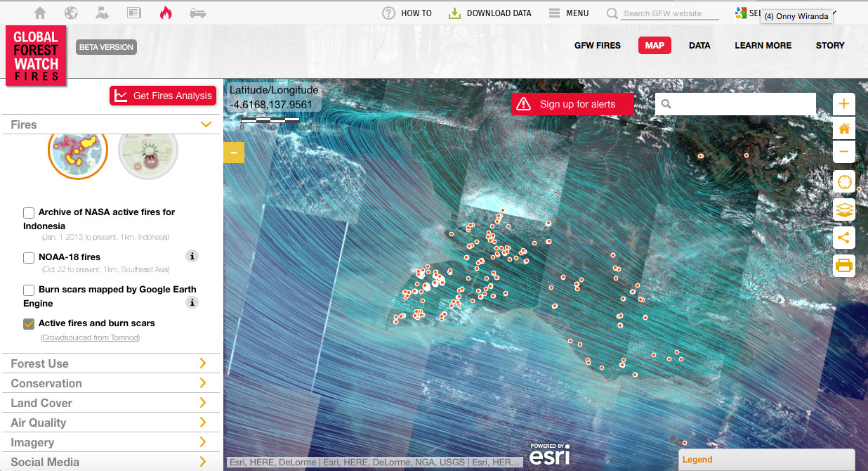Zoom out using the map minus button
Image resolution: width=868 pixels, height=471 pixels.
click(843, 152)
